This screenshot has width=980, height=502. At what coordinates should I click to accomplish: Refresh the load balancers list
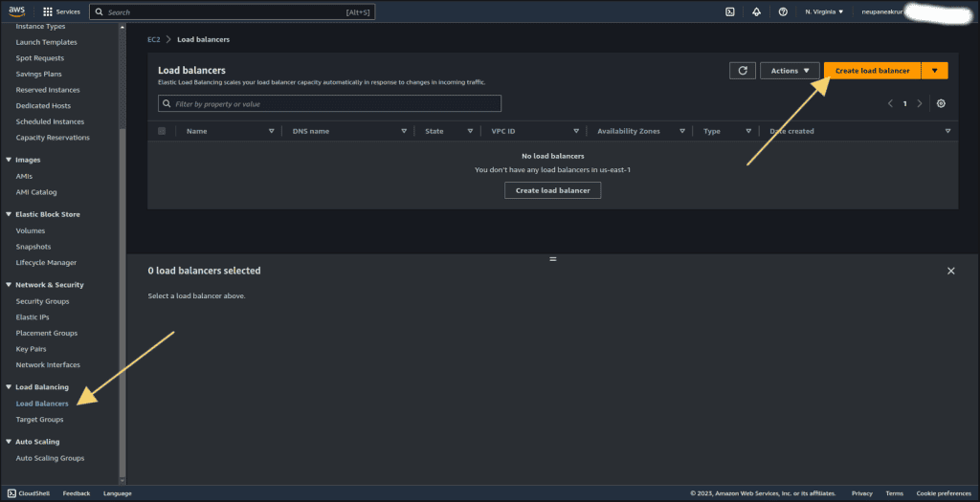pyautogui.click(x=743, y=71)
